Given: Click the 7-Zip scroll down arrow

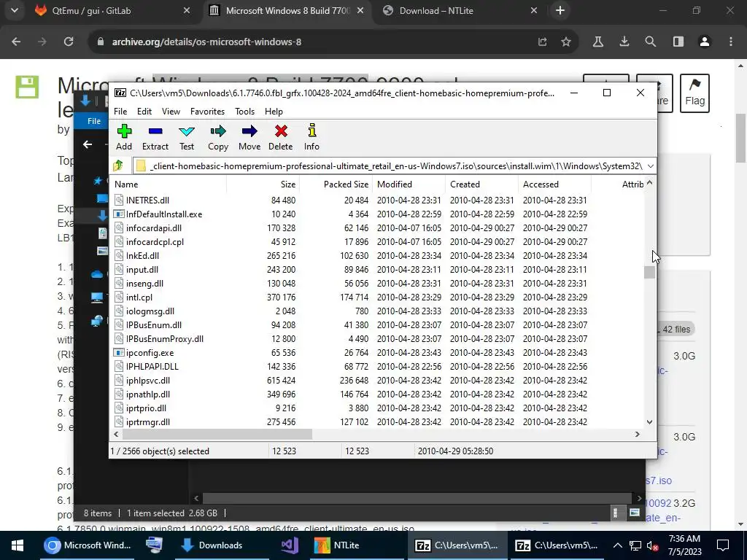Looking at the screenshot, I should (x=649, y=422).
